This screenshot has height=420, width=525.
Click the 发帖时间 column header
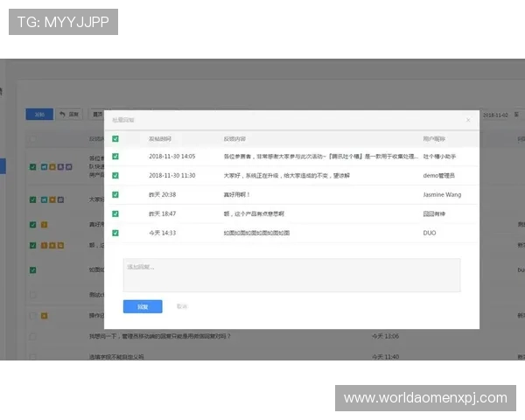(x=160, y=138)
